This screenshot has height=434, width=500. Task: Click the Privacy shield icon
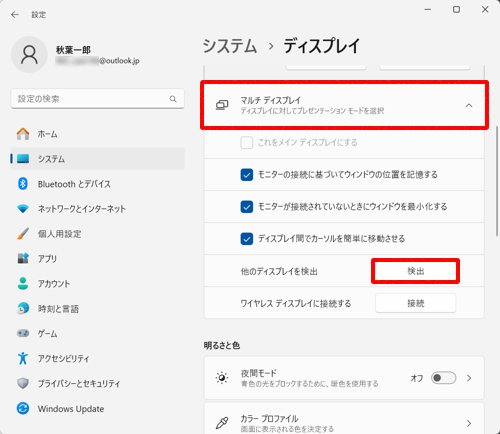point(23,383)
